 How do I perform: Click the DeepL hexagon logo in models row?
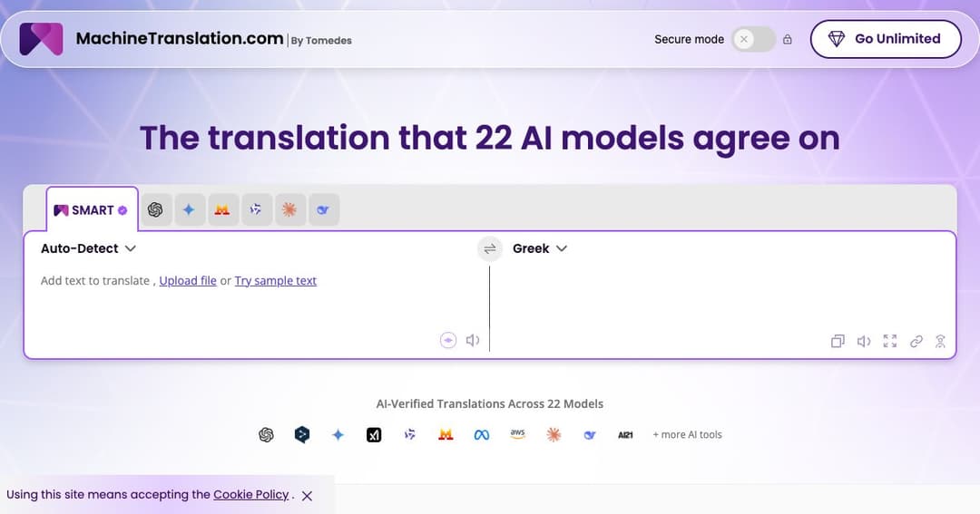pyautogui.click(x=302, y=435)
